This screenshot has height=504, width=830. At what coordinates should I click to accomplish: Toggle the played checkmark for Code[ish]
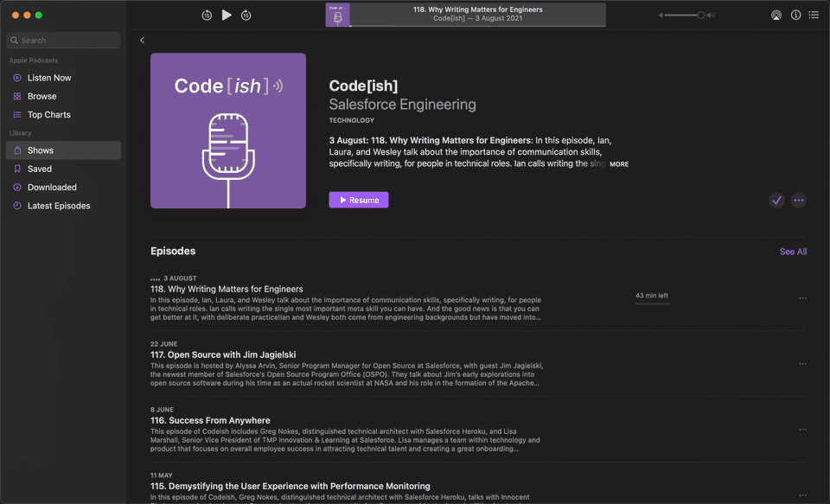776,200
